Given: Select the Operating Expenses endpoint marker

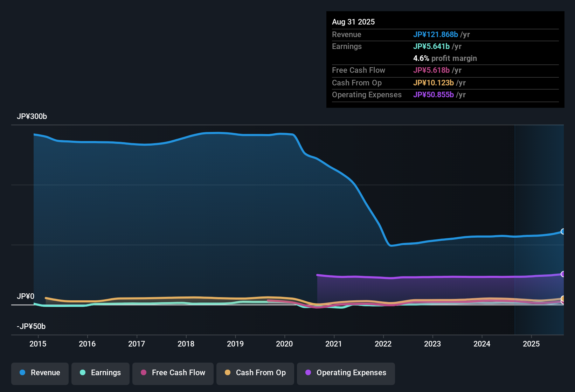Looking at the screenshot, I should point(563,274).
